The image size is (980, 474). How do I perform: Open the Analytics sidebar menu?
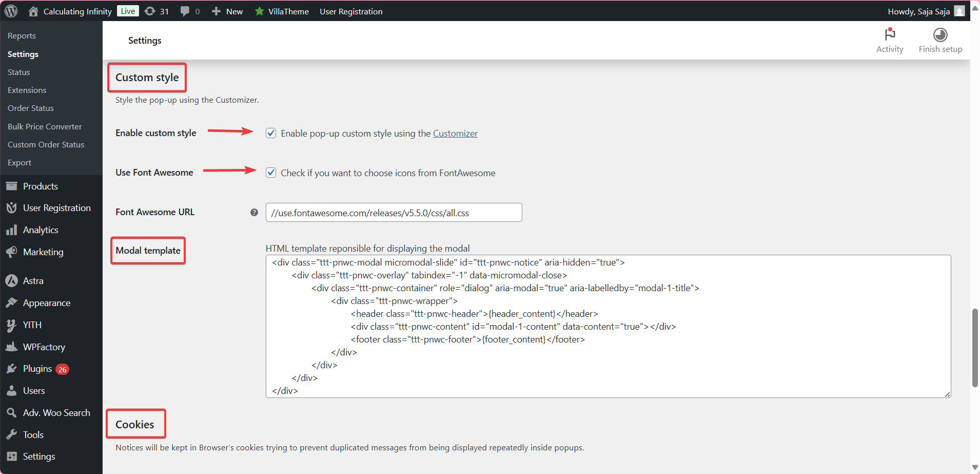pyautogui.click(x=41, y=230)
